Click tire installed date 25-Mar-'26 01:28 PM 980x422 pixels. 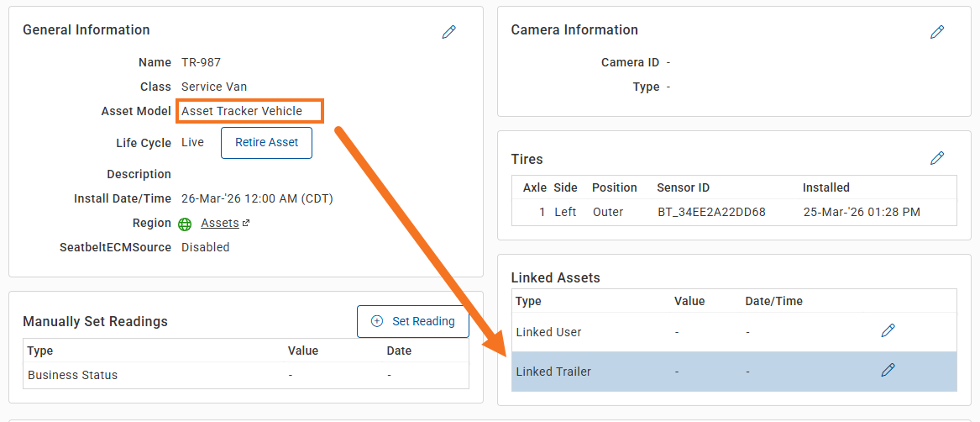(x=862, y=212)
